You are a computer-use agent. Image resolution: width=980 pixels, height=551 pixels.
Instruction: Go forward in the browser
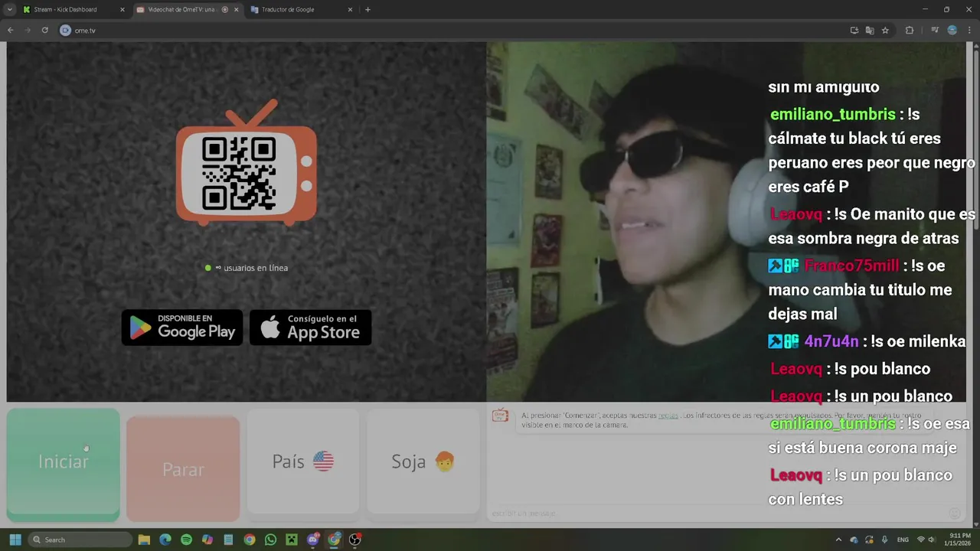pos(28,30)
